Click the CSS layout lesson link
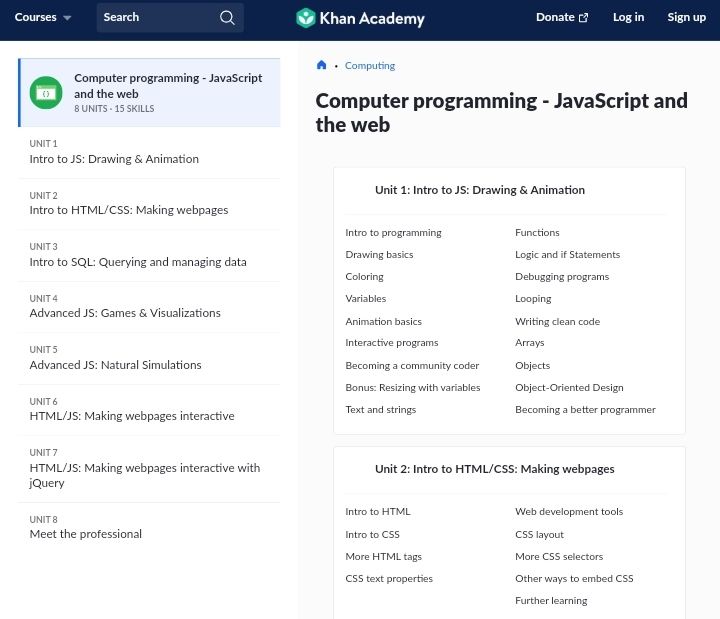 coord(539,535)
